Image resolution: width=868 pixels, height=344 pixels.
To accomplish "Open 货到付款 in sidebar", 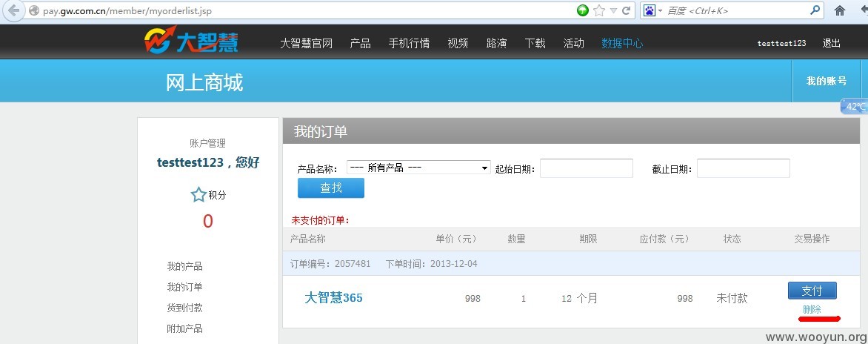I will [185, 308].
